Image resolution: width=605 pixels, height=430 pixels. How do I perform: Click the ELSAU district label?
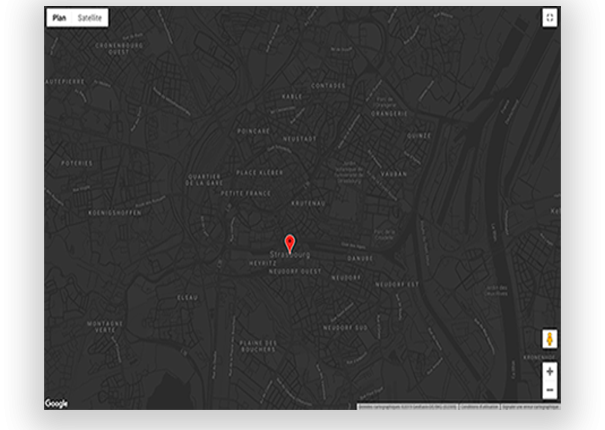(188, 298)
